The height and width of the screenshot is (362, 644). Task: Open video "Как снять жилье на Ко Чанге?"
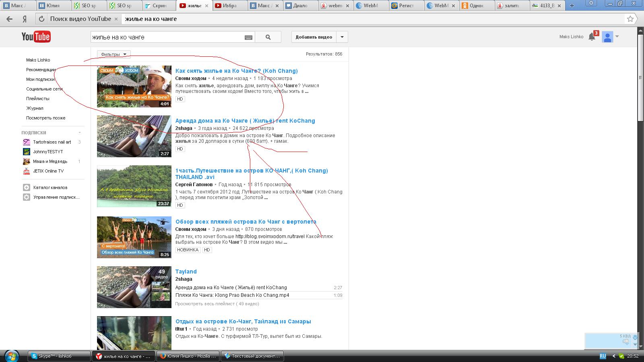pos(237,71)
